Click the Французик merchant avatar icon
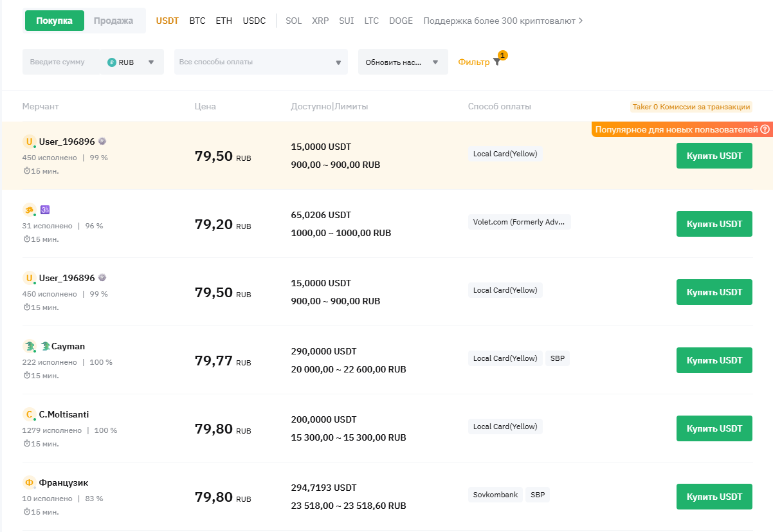The height and width of the screenshot is (532, 773). (x=29, y=482)
